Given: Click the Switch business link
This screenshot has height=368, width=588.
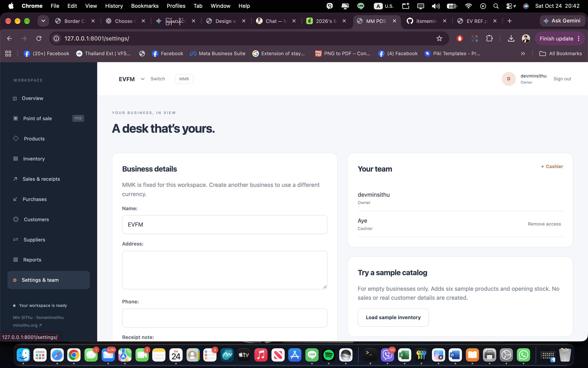Looking at the screenshot, I should coord(158,79).
